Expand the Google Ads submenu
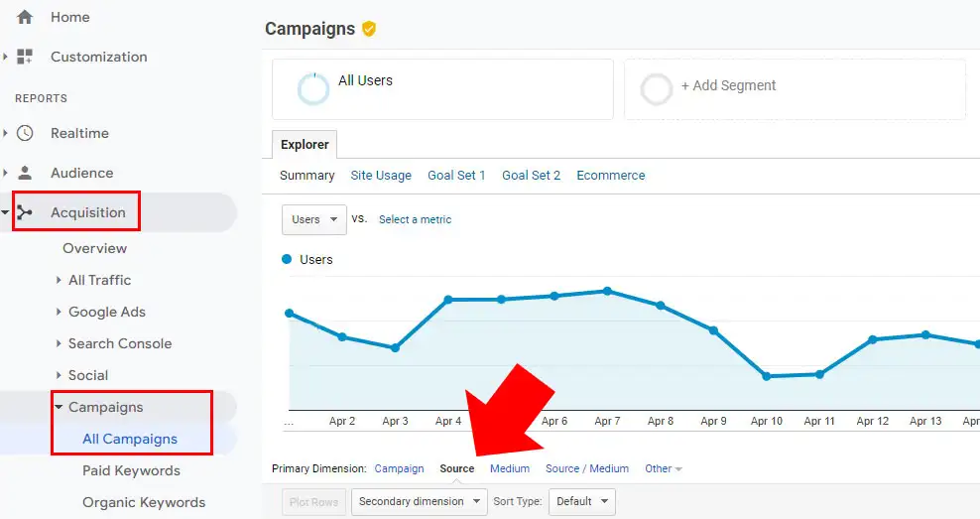This screenshot has height=519, width=980. (60, 312)
